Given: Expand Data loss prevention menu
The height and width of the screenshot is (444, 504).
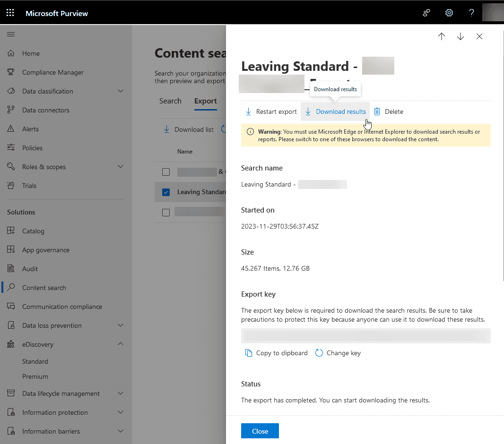Looking at the screenshot, I should (120, 325).
